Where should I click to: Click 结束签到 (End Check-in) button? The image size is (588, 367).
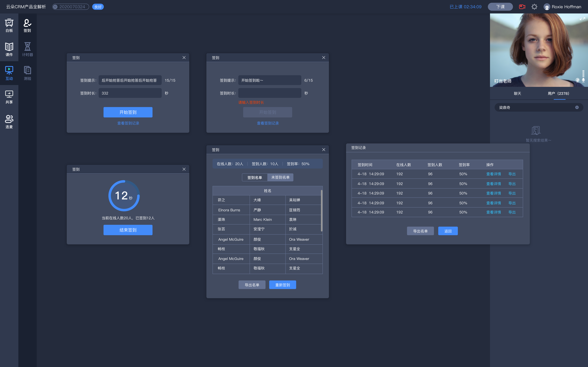128,230
